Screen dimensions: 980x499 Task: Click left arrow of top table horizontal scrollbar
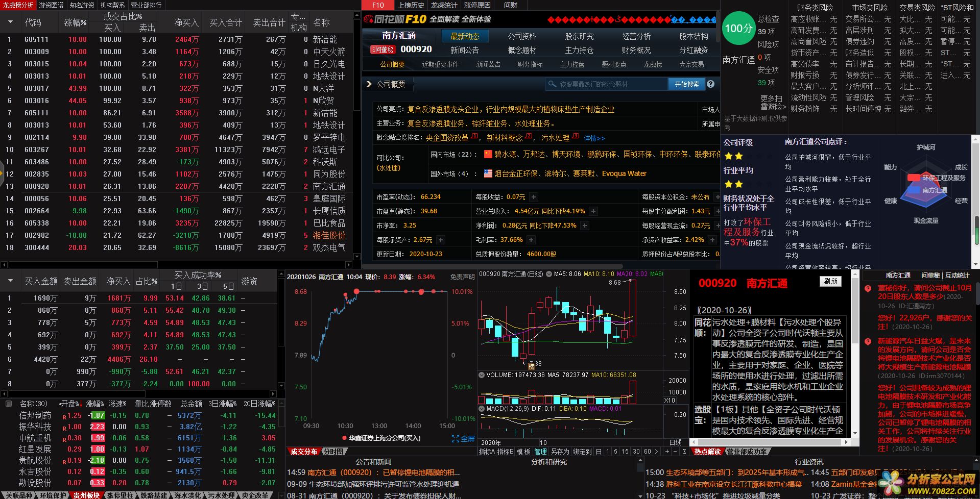4,265
